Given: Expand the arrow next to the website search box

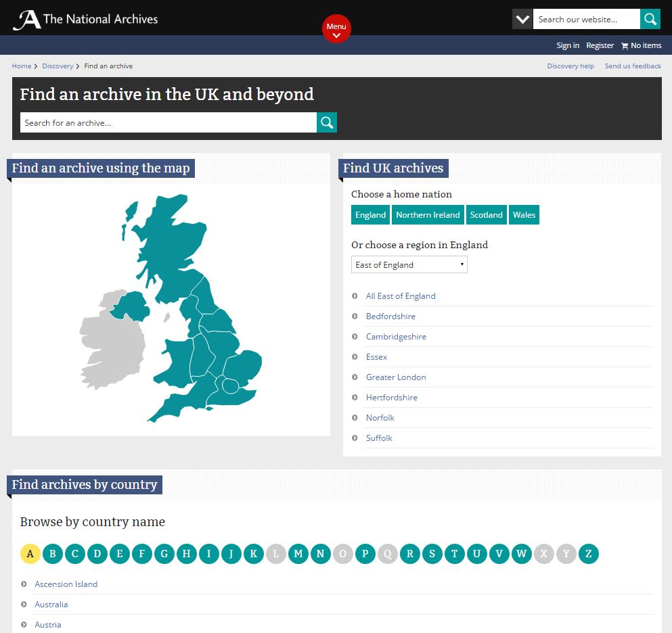Looking at the screenshot, I should click(521, 19).
